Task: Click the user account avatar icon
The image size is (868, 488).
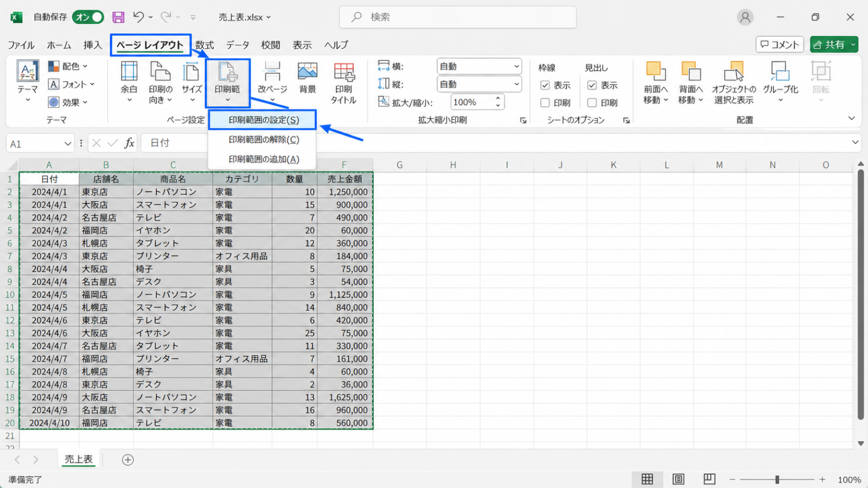Action: coord(745,17)
